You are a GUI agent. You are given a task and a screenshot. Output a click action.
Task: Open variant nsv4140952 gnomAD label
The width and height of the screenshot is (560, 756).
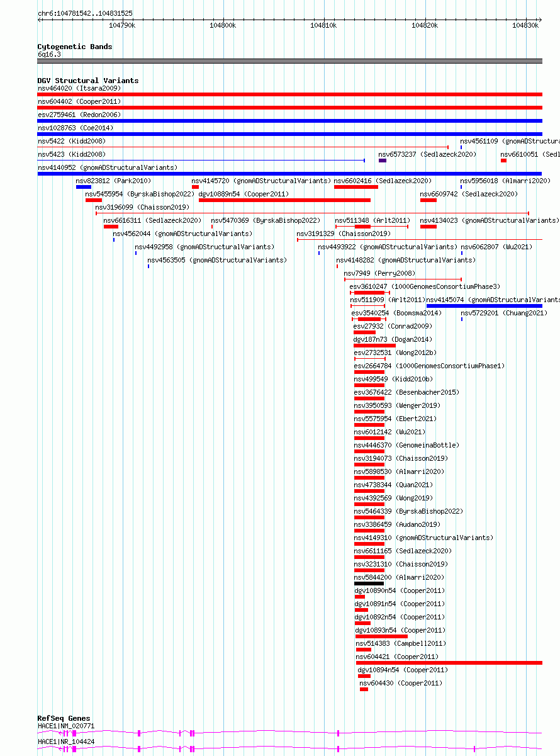click(x=108, y=167)
